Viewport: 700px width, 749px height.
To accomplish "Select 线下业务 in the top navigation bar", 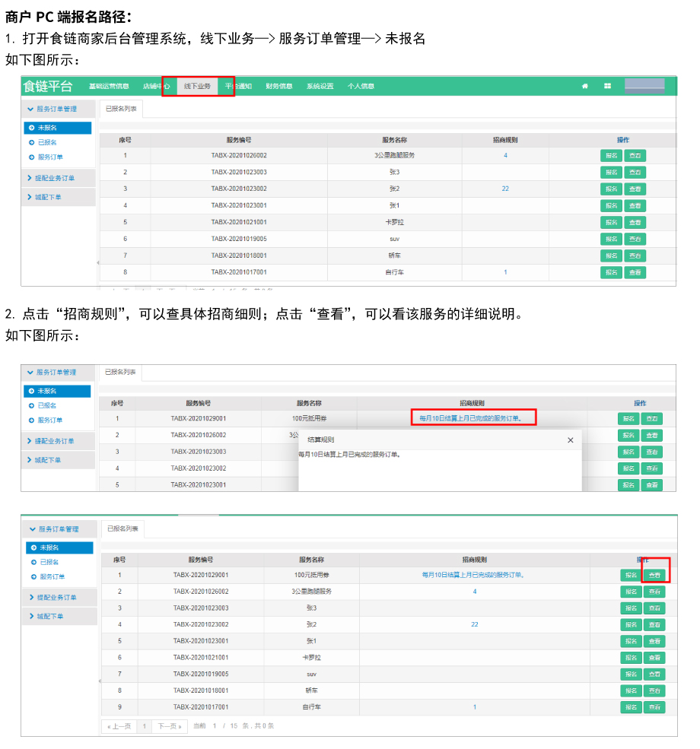I will [x=197, y=86].
